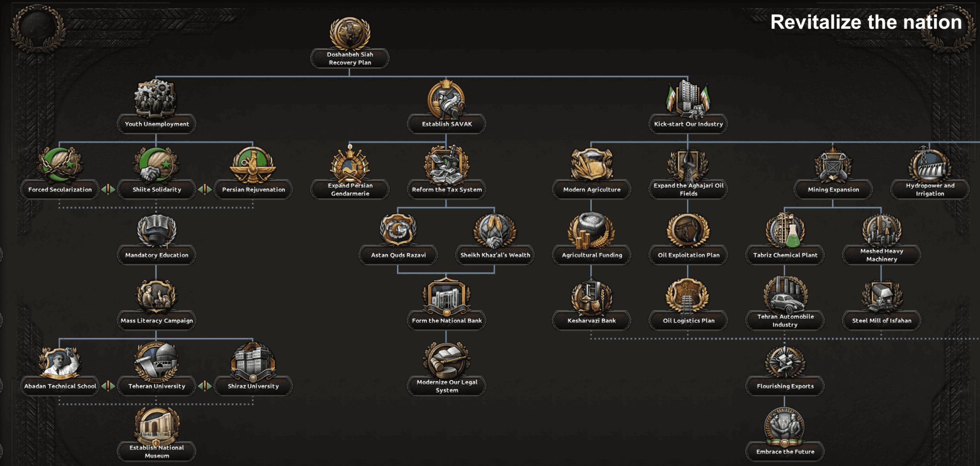The width and height of the screenshot is (980, 466).
Task: Click the Reform the Tax System label
Action: pos(446,190)
